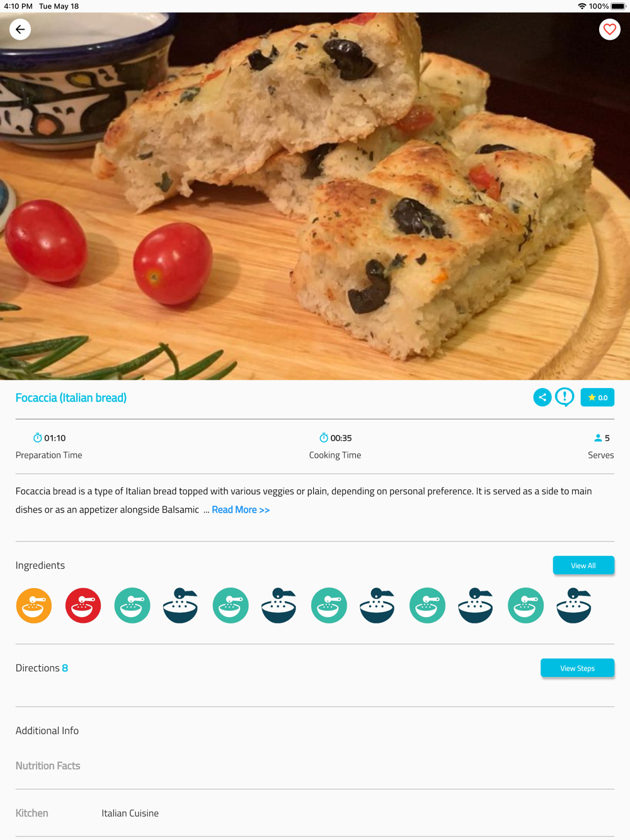Screen dimensions: 630x840
Task: Tap the back arrow button
Action: 20,30
